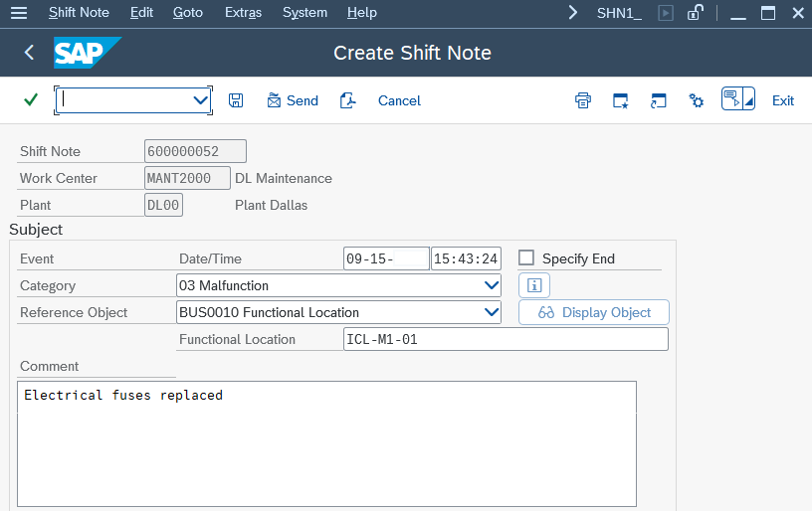812x511 pixels.
Task: Open the System menu
Action: point(304,12)
